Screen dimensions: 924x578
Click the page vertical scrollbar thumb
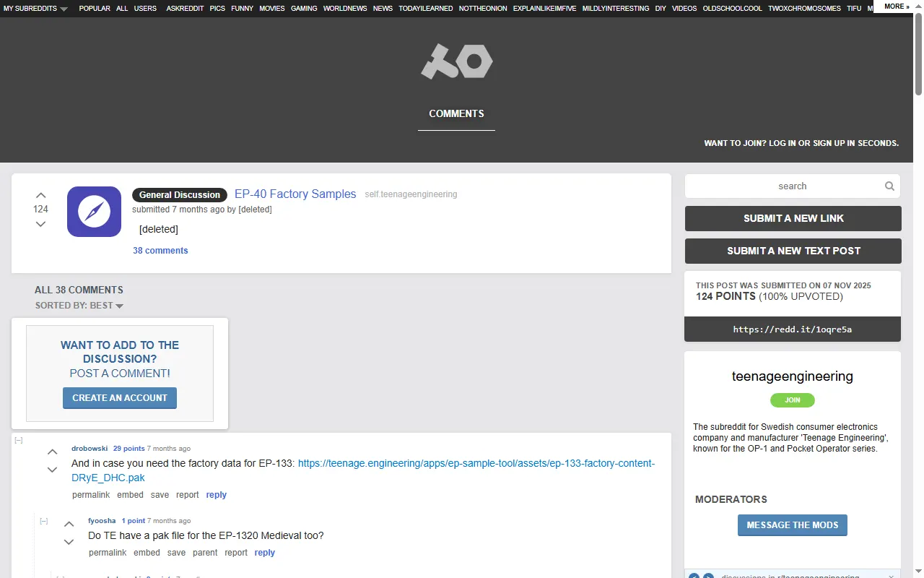[918, 53]
